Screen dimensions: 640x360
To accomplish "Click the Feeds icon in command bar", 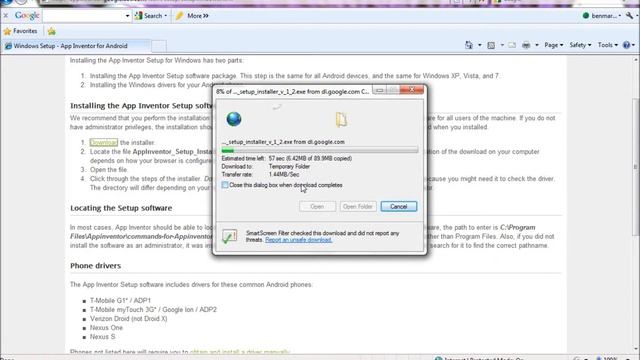I will pyautogui.click(x=491, y=45).
